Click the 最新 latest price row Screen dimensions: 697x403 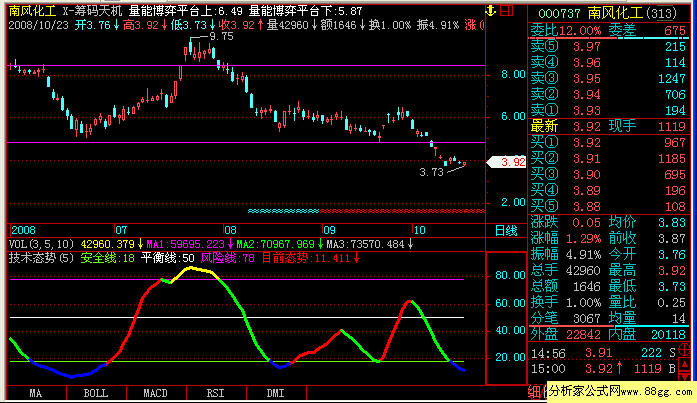tap(565, 127)
